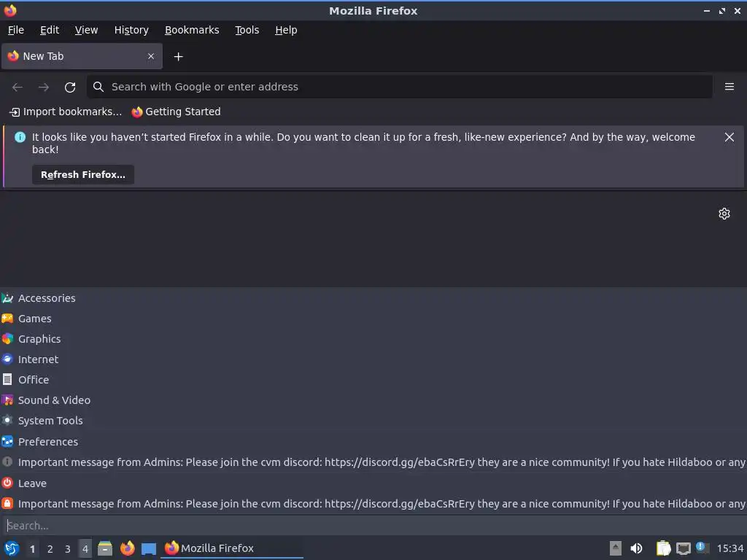Open the Help menu
Screen dimensions: 747x560
286,30
